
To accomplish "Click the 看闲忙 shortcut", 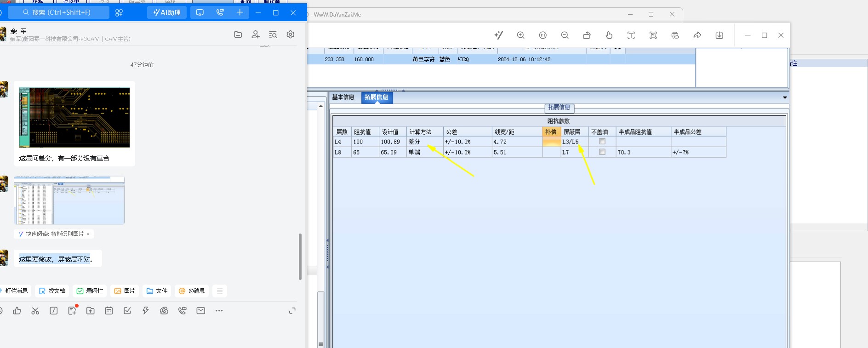I will [x=90, y=291].
